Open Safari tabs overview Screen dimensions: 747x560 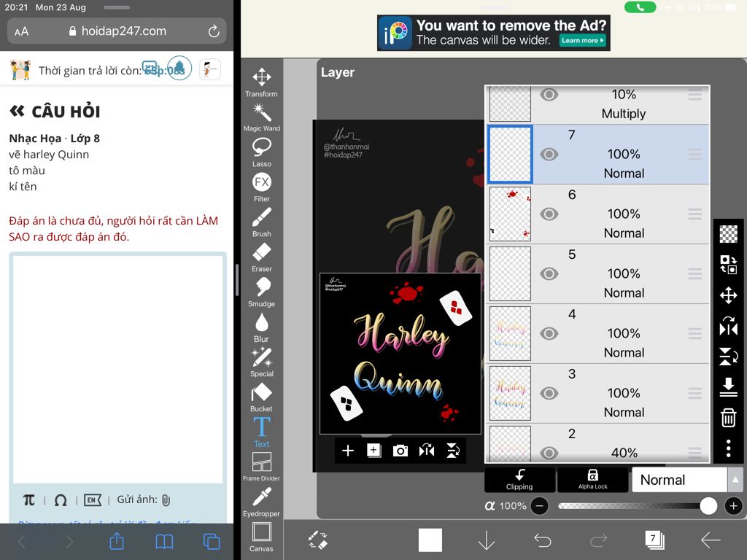click(212, 542)
